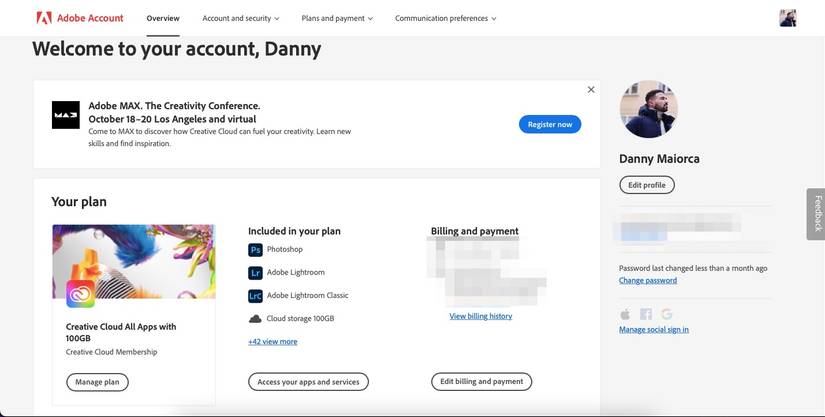Click the Adobe Lightroom icon
Viewport: 825px width, 417px height.
click(255, 272)
